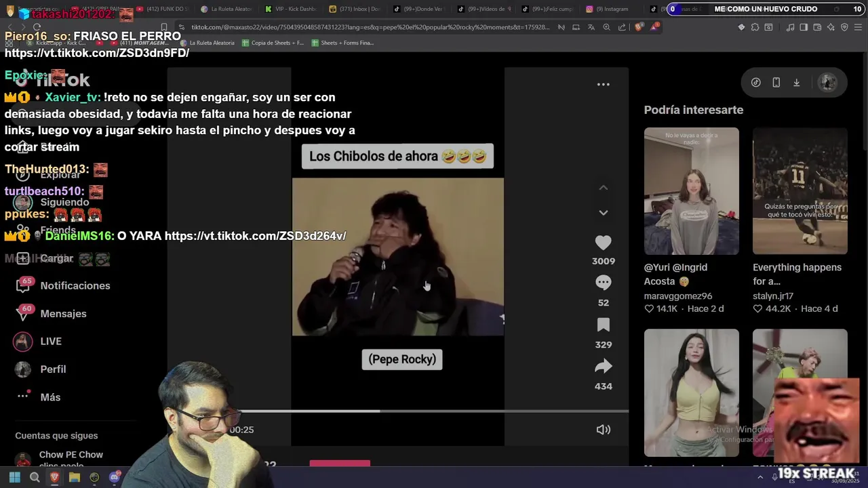Click the TikTok coins icon in header
The width and height of the screenshot is (868, 488).
point(755,83)
